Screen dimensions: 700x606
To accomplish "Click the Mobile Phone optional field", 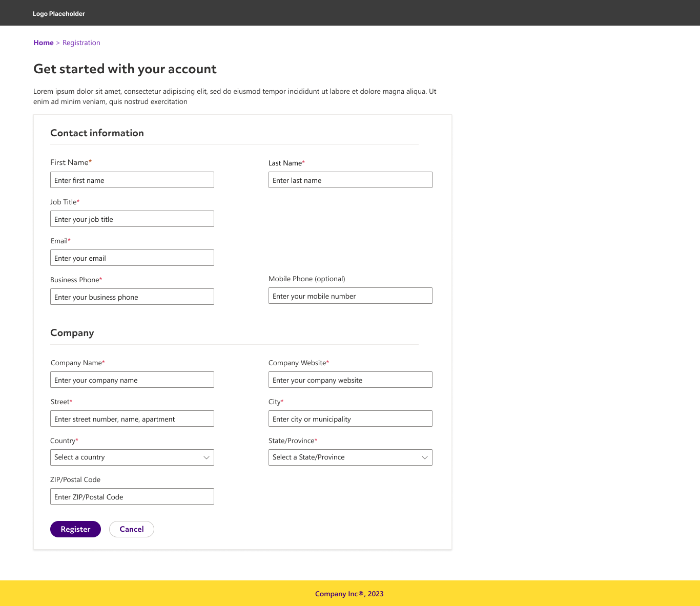I will [x=351, y=296].
